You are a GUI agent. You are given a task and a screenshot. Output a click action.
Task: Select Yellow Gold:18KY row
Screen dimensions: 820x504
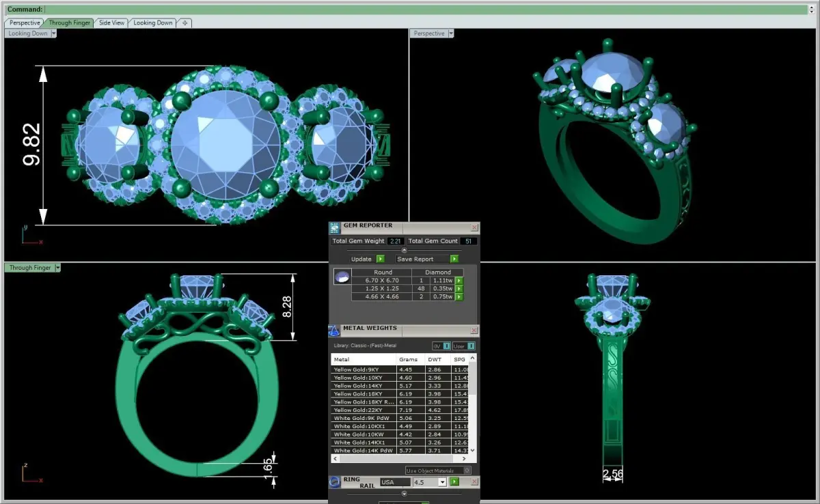click(x=400, y=394)
